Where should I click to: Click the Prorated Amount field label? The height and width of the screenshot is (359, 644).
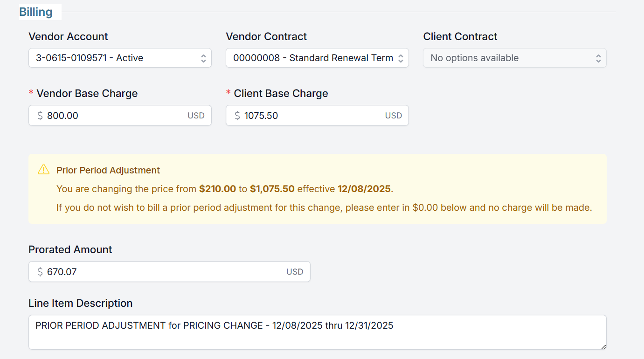(x=70, y=249)
